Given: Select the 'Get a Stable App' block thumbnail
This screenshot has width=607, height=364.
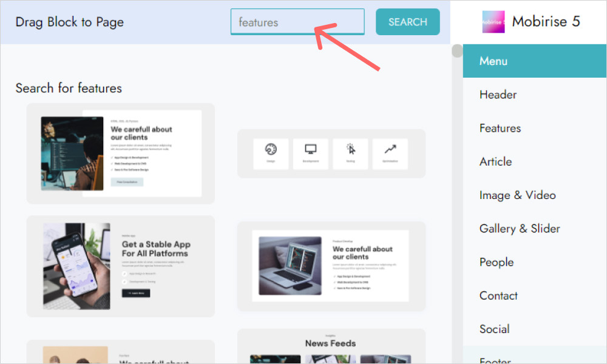Looking at the screenshot, I should 120,266.
